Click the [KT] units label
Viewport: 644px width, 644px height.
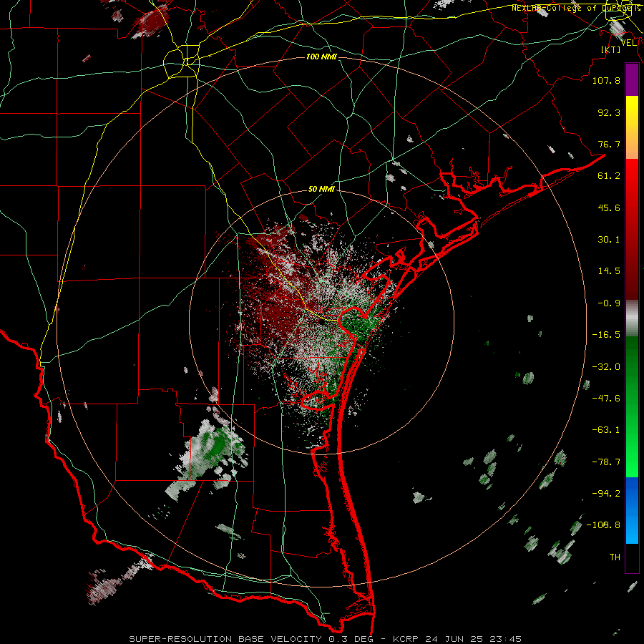click(x=611, y=49)
